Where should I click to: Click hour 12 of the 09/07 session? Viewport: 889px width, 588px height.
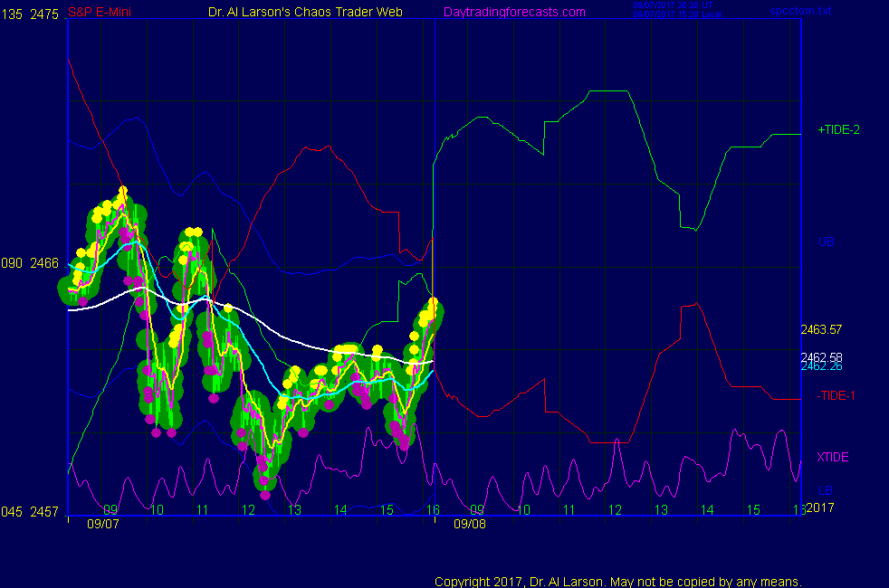click(x=248, y=510)
